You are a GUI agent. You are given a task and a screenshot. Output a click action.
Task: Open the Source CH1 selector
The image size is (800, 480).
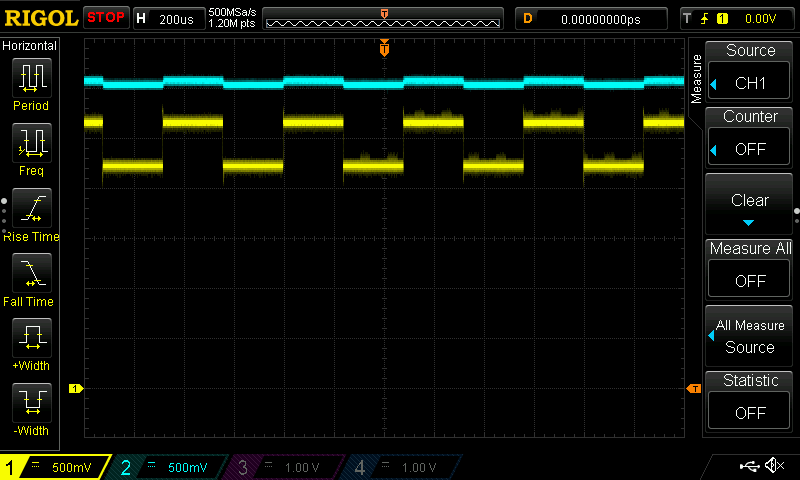(750, 72)
